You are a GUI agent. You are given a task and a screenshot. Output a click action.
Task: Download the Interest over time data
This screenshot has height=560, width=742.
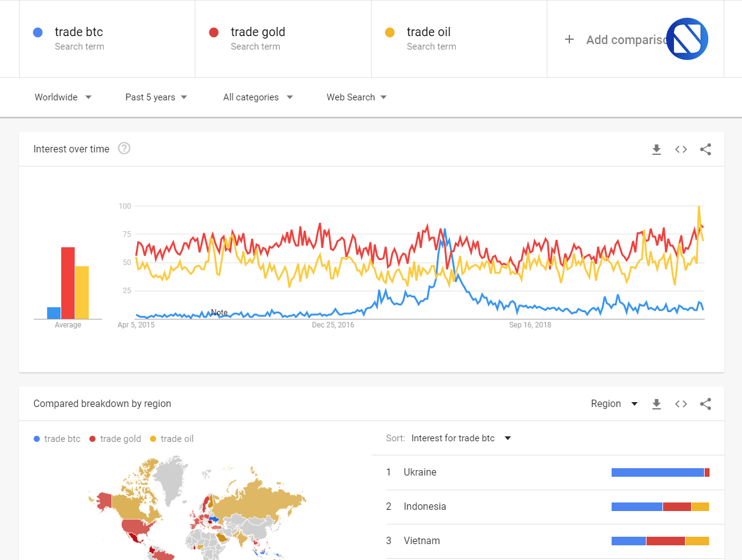point(656,149)
